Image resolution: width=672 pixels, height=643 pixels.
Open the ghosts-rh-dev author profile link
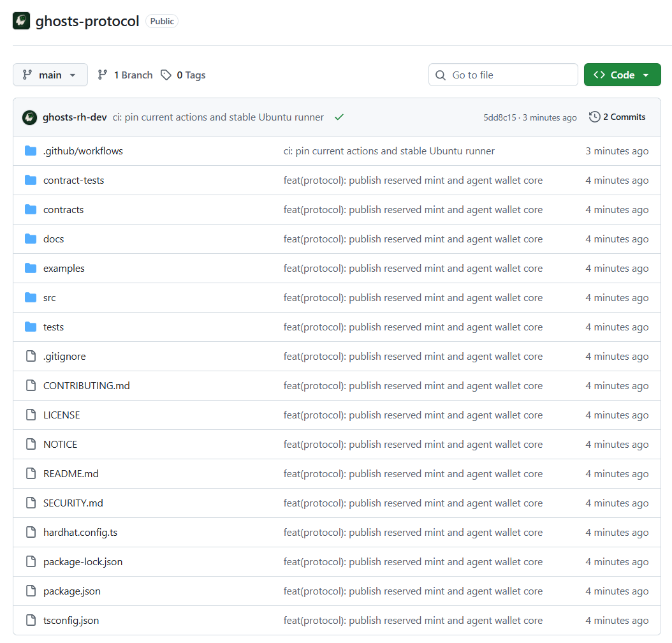[75, 117]
